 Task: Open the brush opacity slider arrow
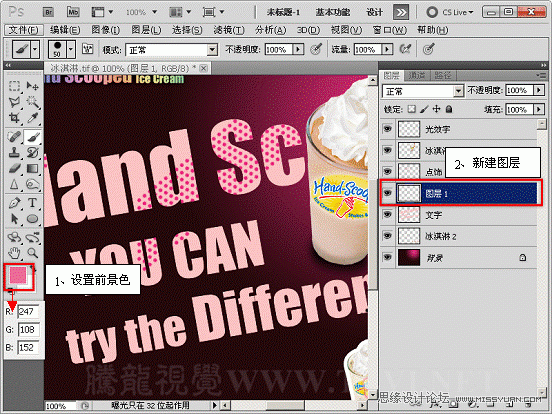298,49
